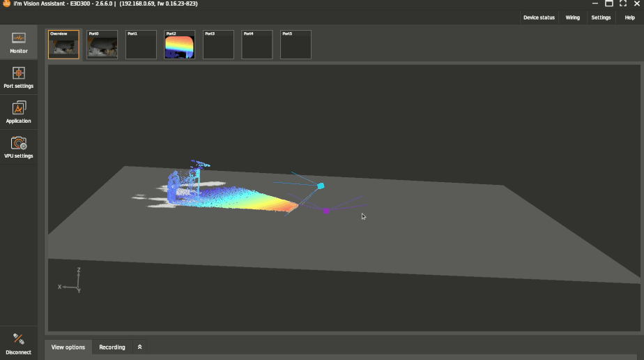Expand the bottom panel with double chevron
644x360 pixels.
pos(139,347)
